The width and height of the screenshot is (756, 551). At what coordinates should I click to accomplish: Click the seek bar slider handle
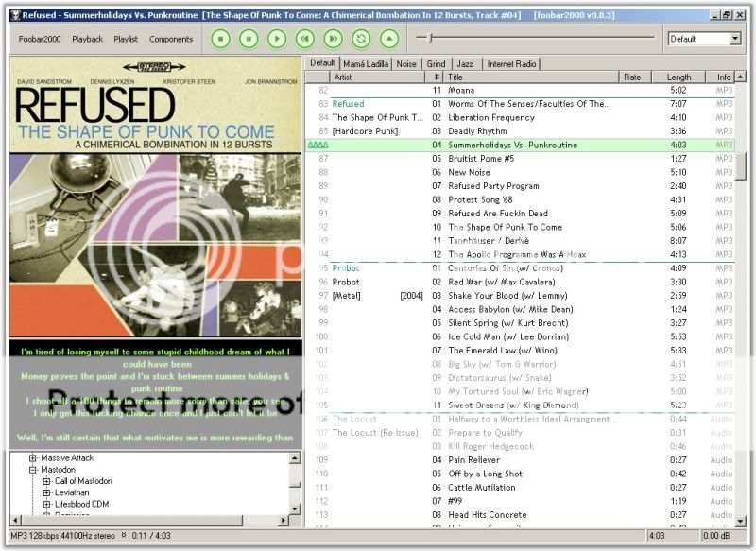pos(430,38)
